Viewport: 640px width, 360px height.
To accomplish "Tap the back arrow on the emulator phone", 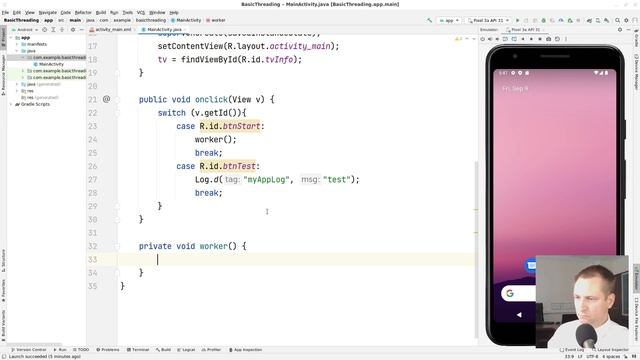I will (x=519, y=315).
